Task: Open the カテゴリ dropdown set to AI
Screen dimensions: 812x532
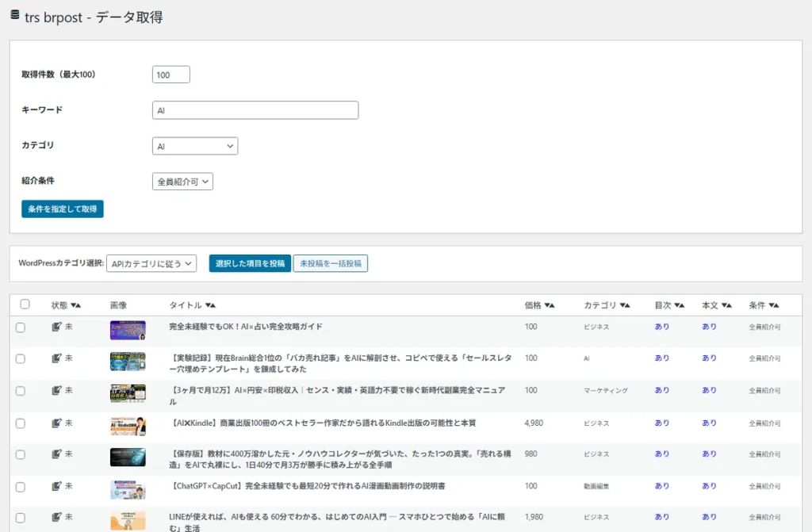Action: click(x=195, y=146)
